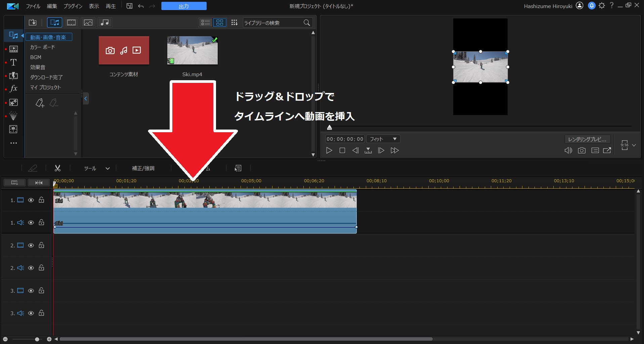
Task: Open the 9:16 aspect ratio dropdown
Action: [628, 145]
